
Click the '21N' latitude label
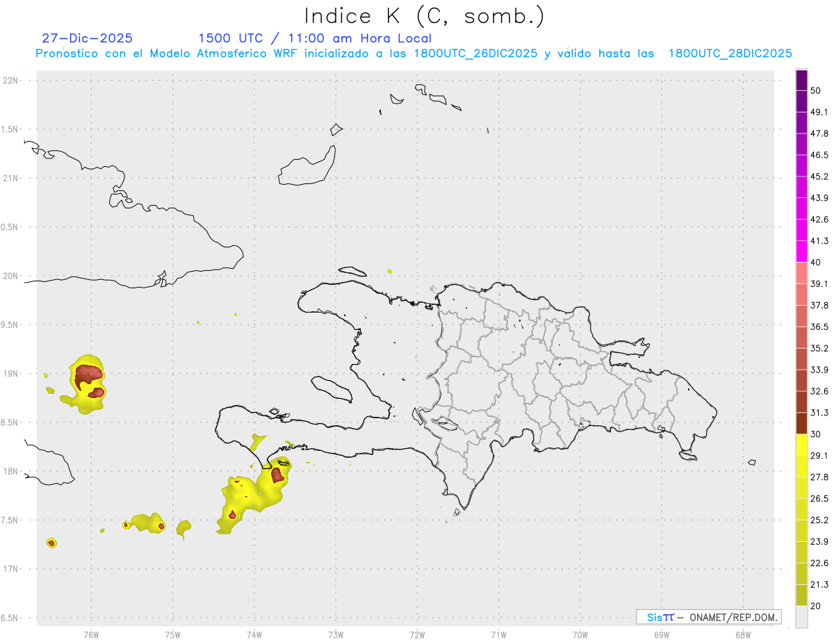point(11,178)
